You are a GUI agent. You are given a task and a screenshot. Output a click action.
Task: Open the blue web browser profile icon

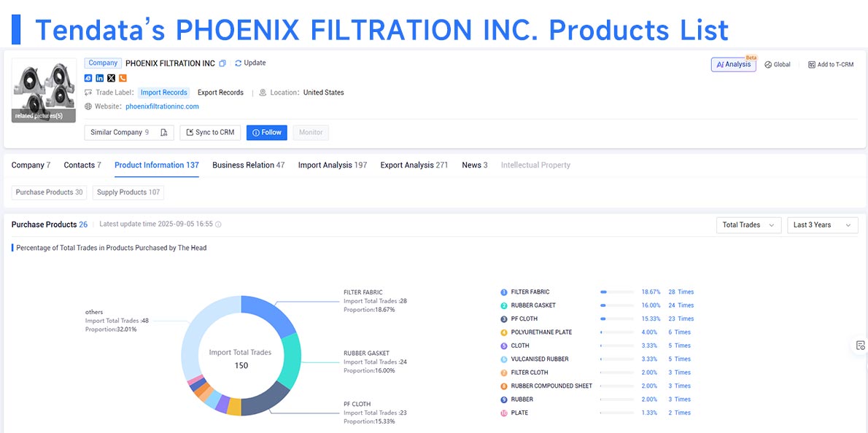click(88, 78)
